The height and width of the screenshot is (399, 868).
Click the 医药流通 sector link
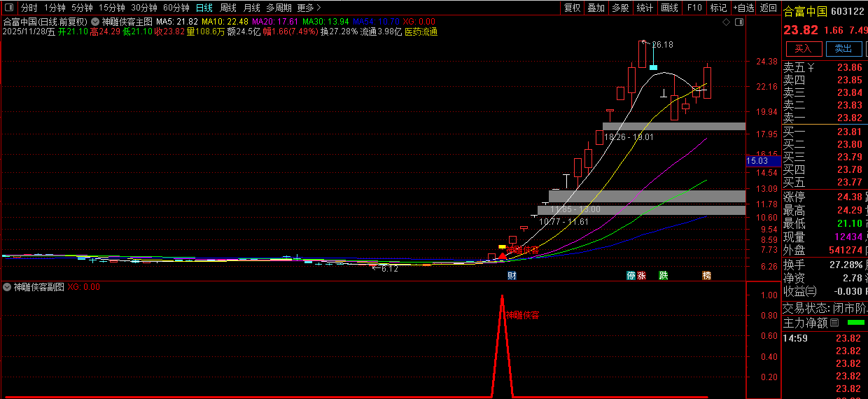click(x=421, y=31)
